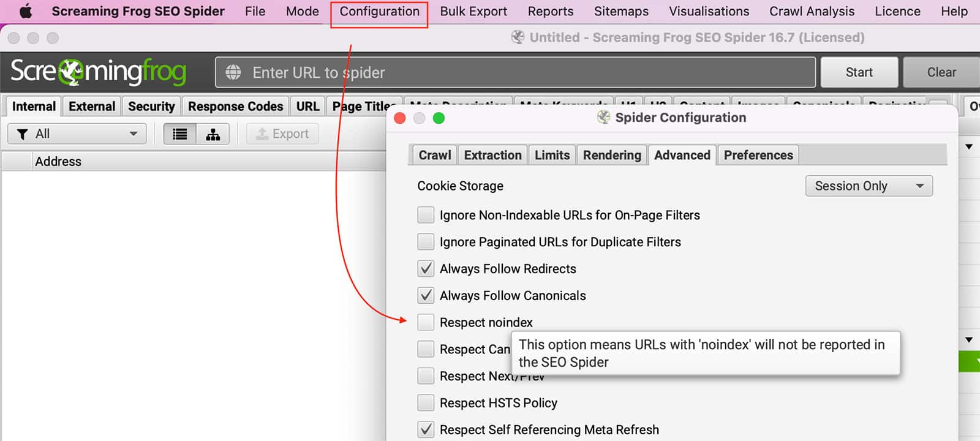The image size is (980, 441).
Task: Switch to Crawl tab in Spider Configuration
Action: [434, 155]
